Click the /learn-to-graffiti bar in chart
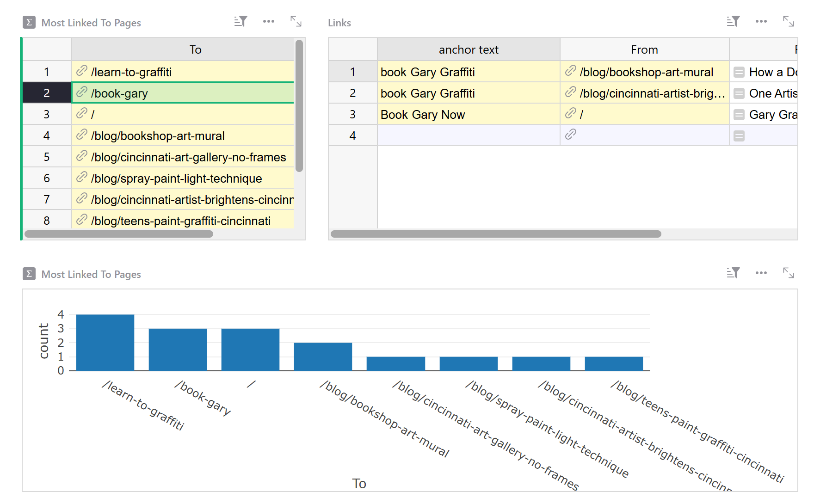Viewport: 814px width, 504px height. [x=105, y=343]
